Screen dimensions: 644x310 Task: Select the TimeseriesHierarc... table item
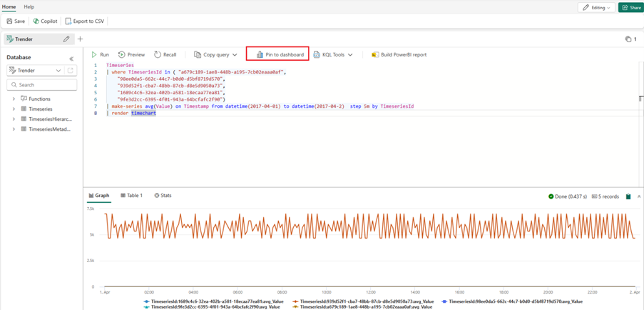[46, 119]
